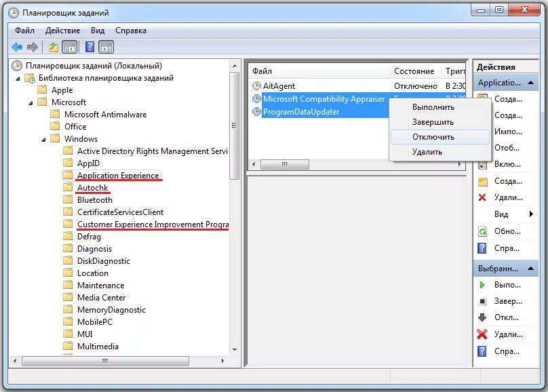Click the Microsoft Compatibility Appraiser clock icon

point(256,98)
